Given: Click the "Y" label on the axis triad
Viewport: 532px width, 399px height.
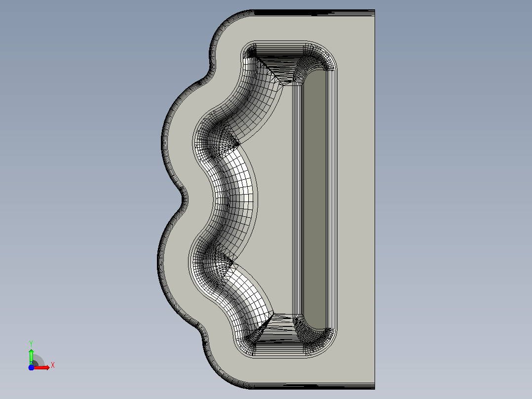Looking at the screenshot, I should [31, 344].
